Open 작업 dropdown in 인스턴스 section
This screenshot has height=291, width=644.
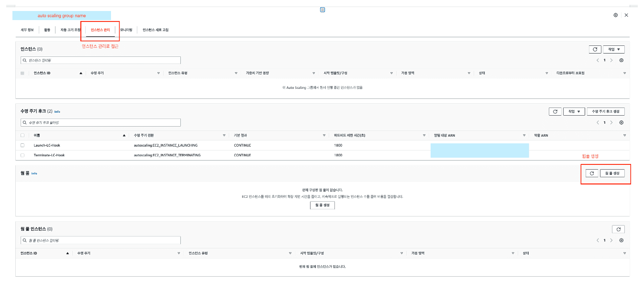point(613,49)
